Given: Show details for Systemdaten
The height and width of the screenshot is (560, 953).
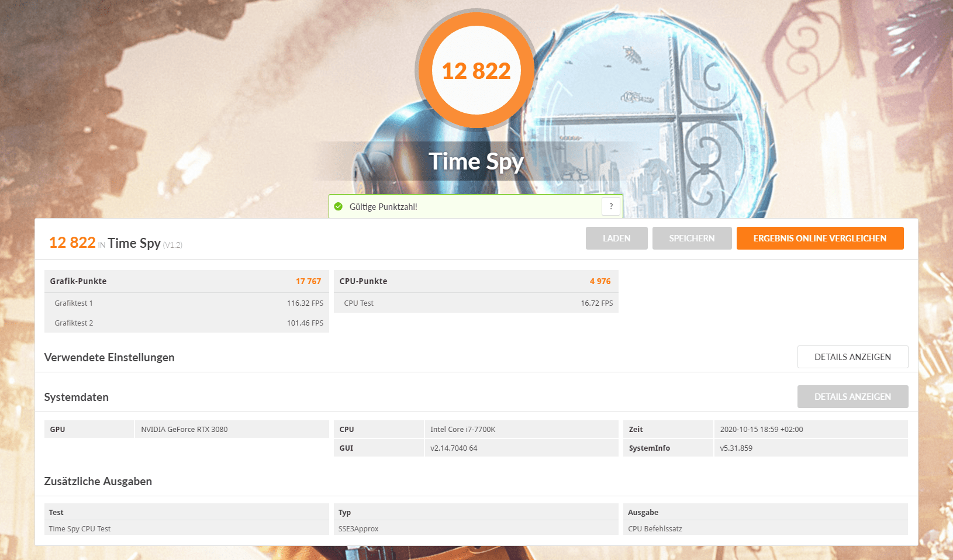Looking at the screenshot, I should tap(853, 397).
